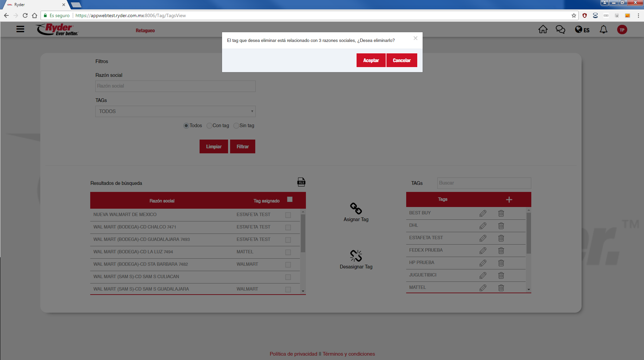Open the chat messages icon
The width and height of the screenshot is (644, 360).
560,30
